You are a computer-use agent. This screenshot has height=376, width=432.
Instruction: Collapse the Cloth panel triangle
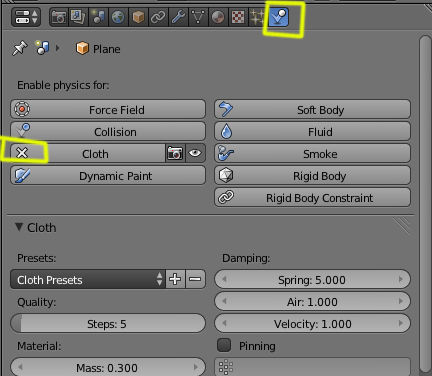[19, 227]
